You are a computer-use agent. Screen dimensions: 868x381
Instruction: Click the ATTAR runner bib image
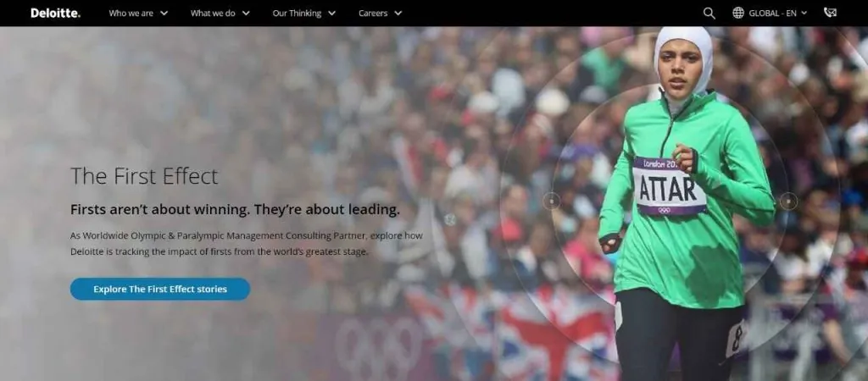coord(670,185)
